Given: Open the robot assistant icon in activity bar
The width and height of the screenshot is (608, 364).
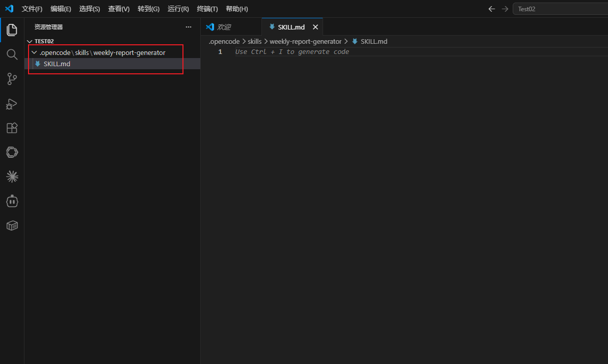Looking at the screenshot, I should point(12,201).
